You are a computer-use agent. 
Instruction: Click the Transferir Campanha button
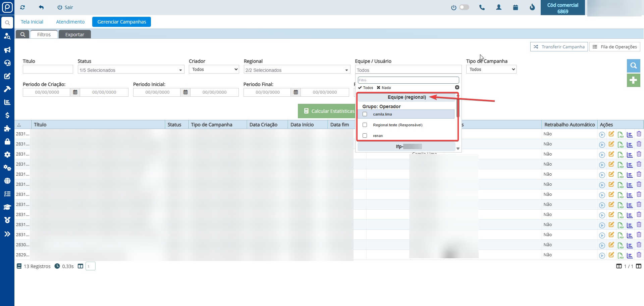click(559, 47)
